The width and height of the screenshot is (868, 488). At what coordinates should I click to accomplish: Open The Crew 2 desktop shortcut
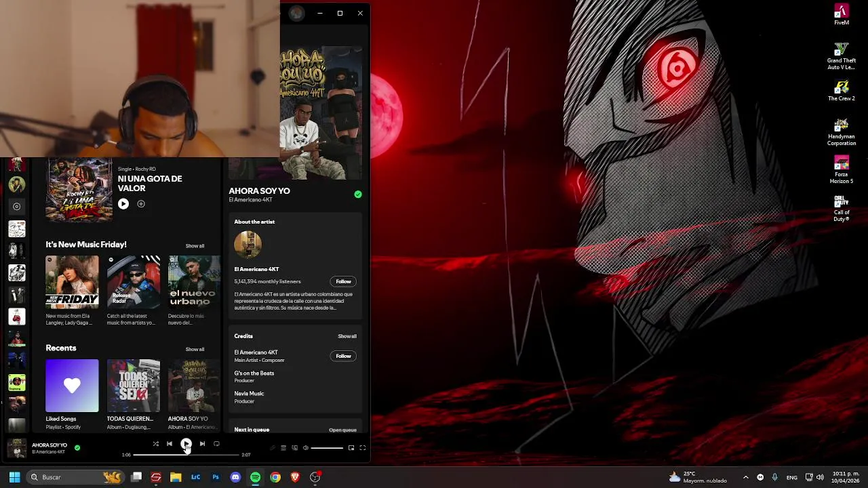(842, 91)
